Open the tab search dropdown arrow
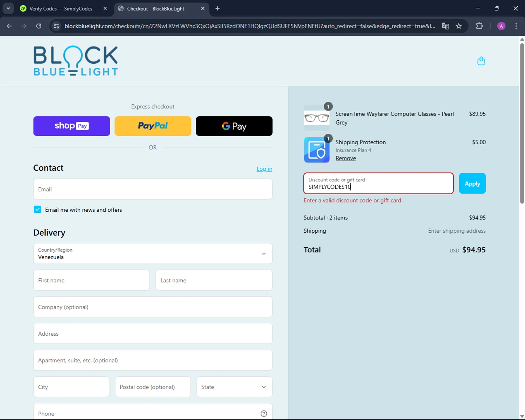 tap(8, 8)
